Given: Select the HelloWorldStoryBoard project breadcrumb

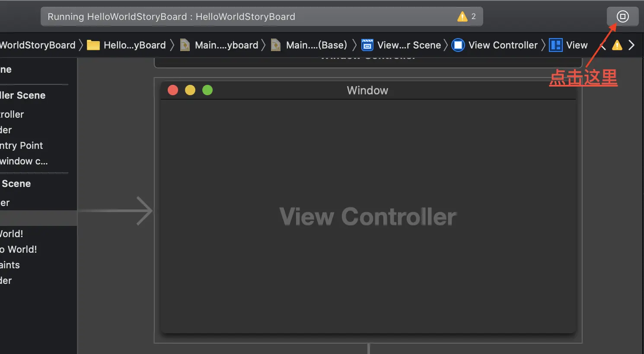Looking at the screenshot, I should [x=38, y=45].
